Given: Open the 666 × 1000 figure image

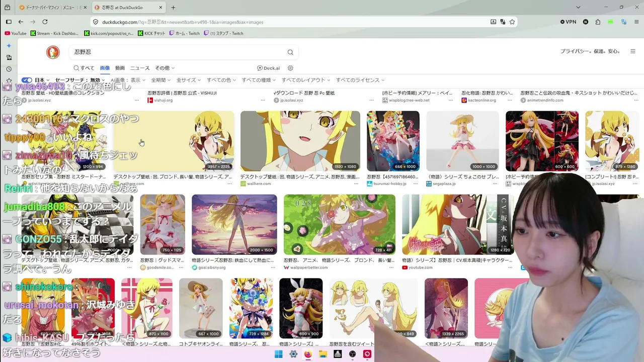Looking at the screenshot, I should pyautogui.click(x=393, y=141).
